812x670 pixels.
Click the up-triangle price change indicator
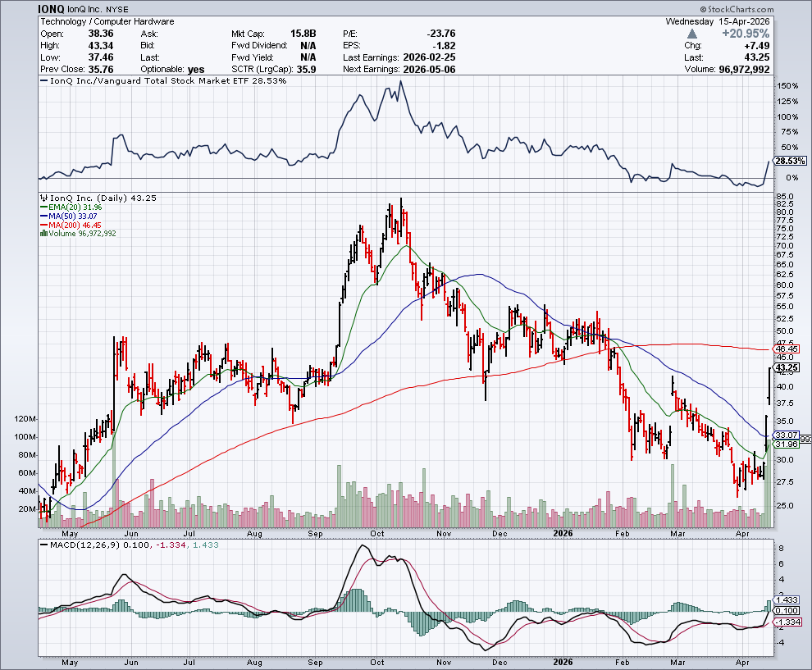tap(693, 34)
